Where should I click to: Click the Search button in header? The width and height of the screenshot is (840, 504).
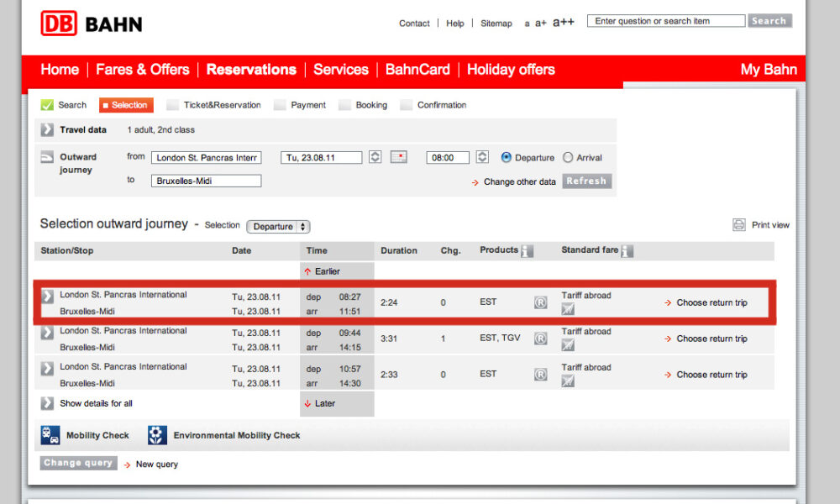(x=769, y=21)
